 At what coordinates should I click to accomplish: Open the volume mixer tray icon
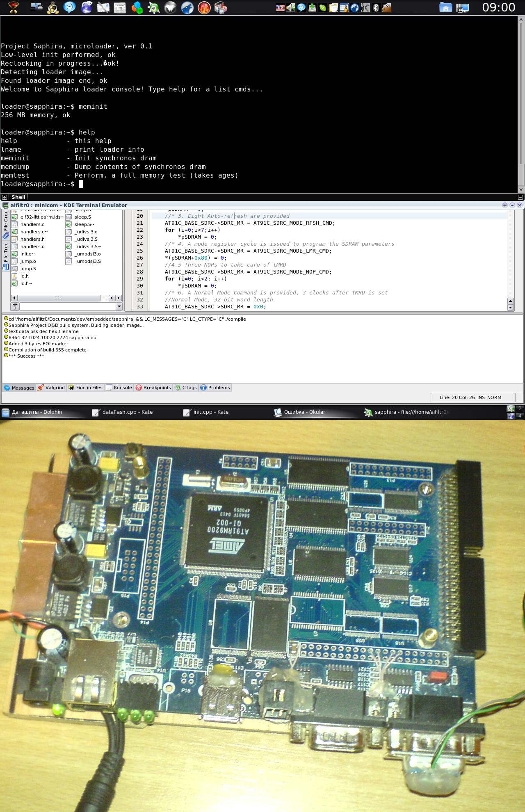tap(291, 7)
